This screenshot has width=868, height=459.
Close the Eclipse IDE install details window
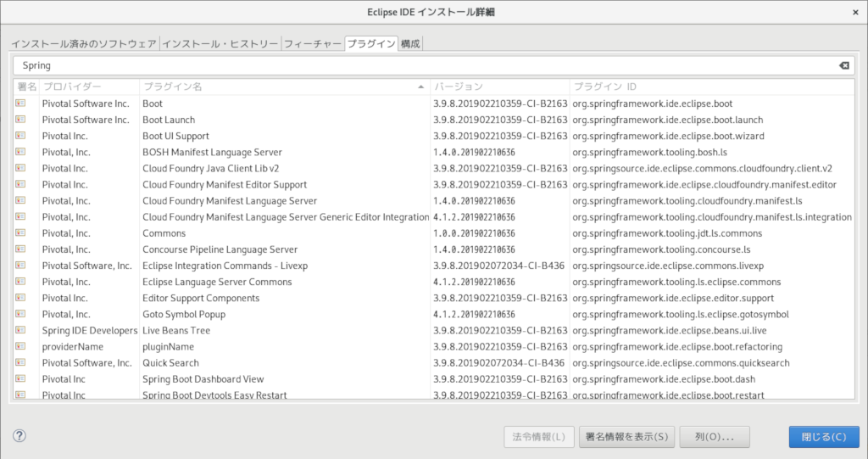(x=854, y=10)
